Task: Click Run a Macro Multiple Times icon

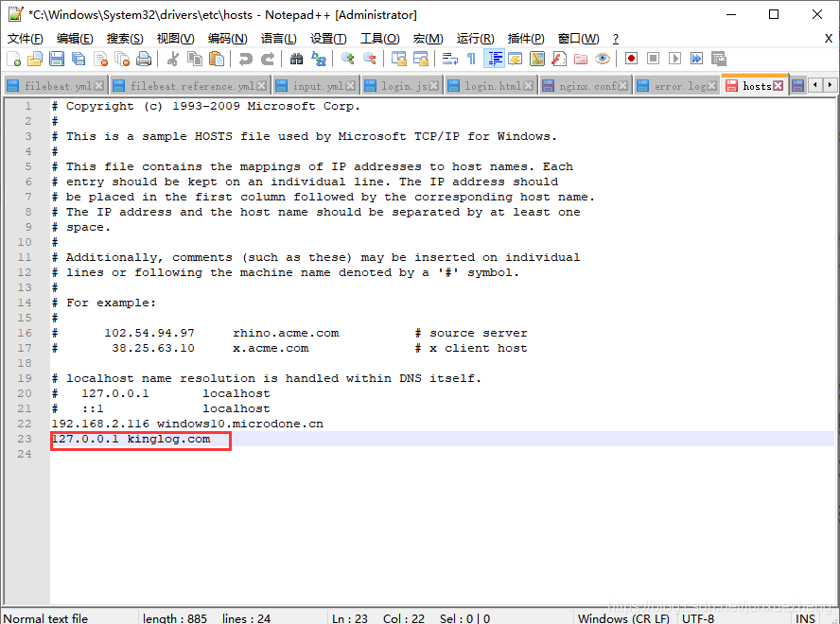Action: coord(696,59)
